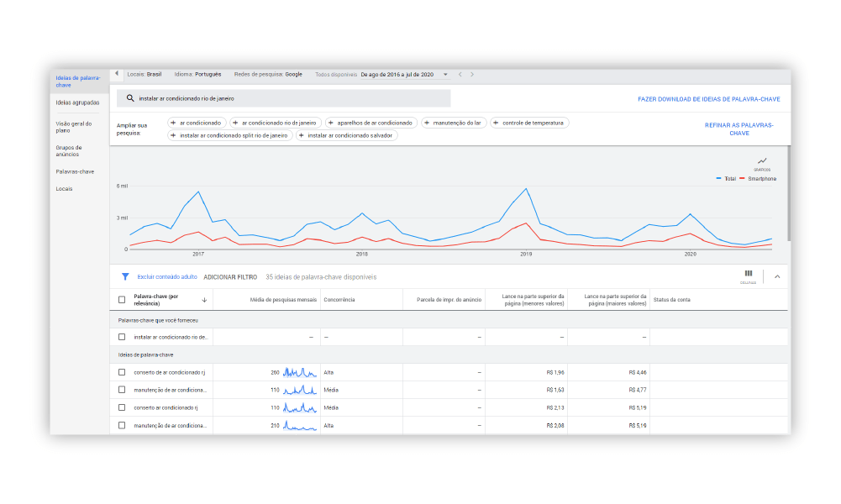This screenshot has height=504, width=841.
Task: Select 'Palavras-chave' in the sidebar
Action: pos(75,171)
